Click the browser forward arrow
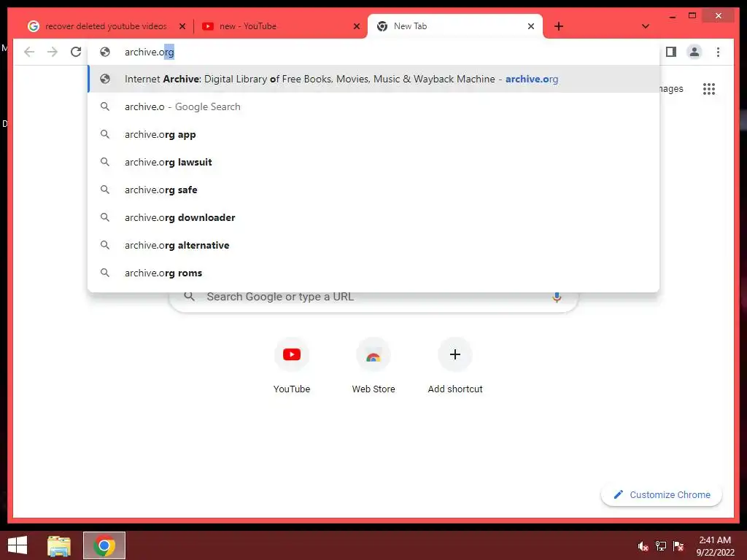747x560 pixels. click(x=53, y=52)
